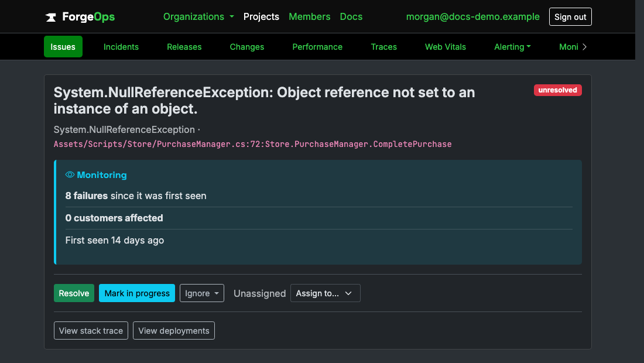Open the Organizations dropdown menu
The image size is (644, 363).
point(198,17)
